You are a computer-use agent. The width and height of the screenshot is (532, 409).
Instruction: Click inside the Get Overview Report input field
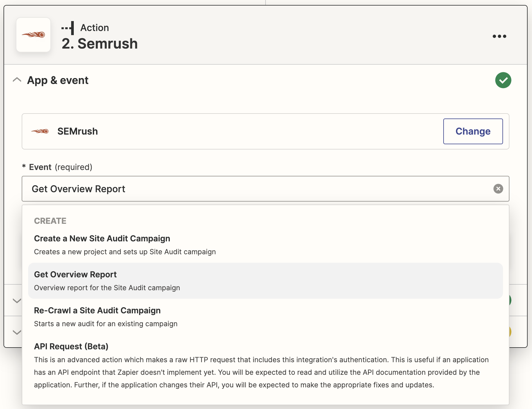tap(205, 189)
